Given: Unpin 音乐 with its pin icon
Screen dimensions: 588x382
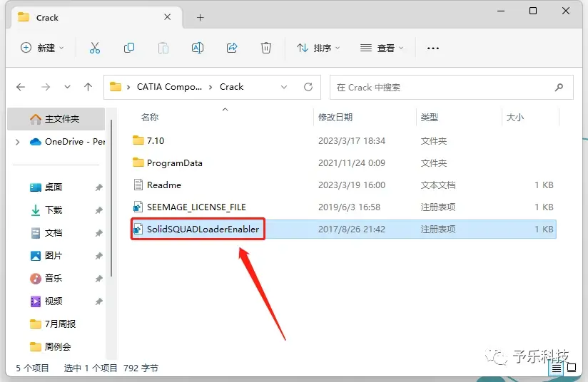Looking at the screenshot, I should click(x=98, y=279).
